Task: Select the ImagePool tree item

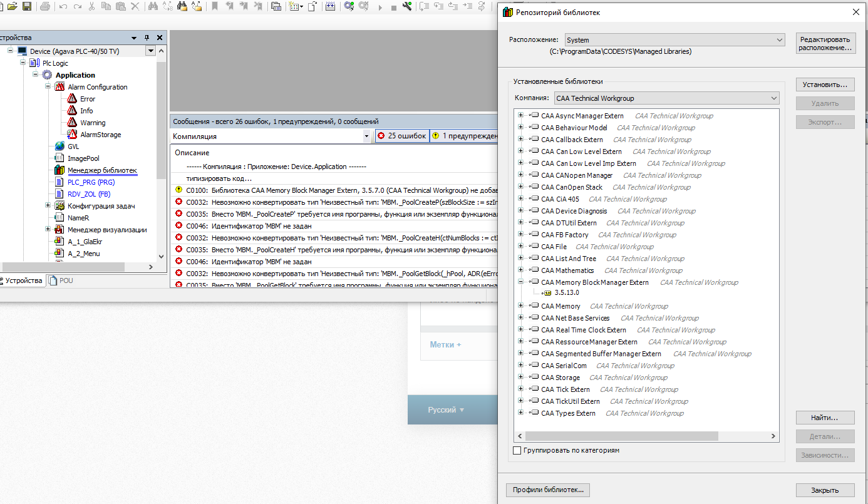Action: point(83,158)
